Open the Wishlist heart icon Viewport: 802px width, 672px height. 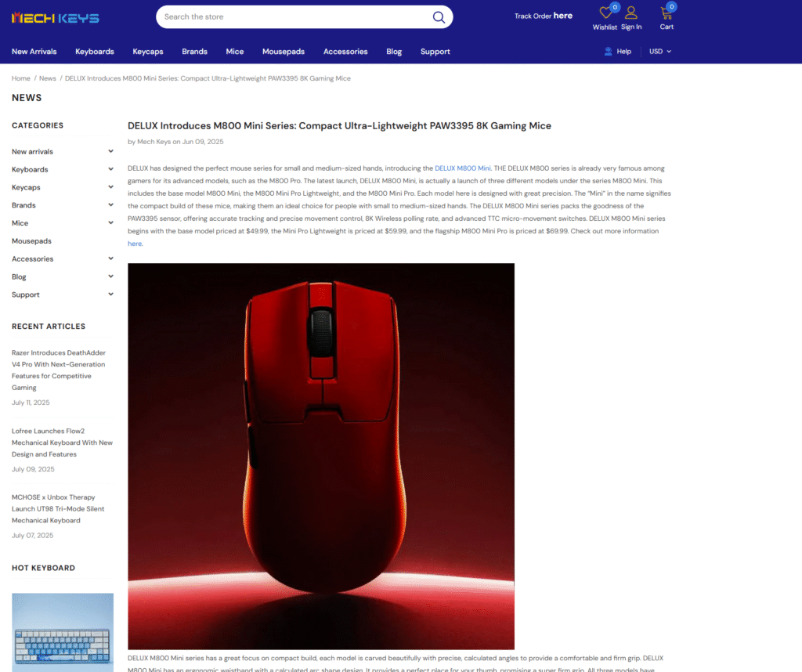click(605, 13)
